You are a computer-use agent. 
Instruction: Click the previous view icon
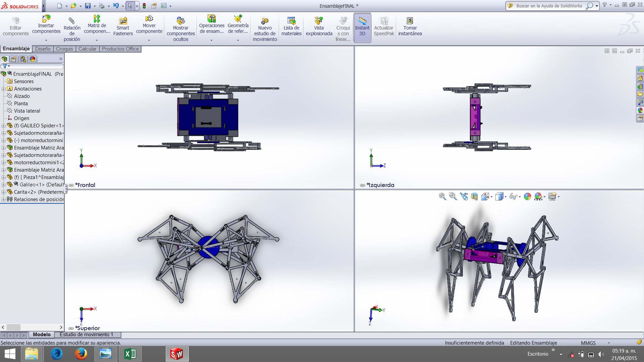464,197
